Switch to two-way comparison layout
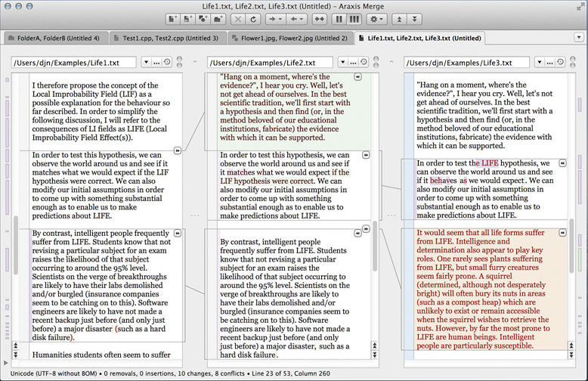The width and height of the screenshot is (588, 381). click(340, 17)
